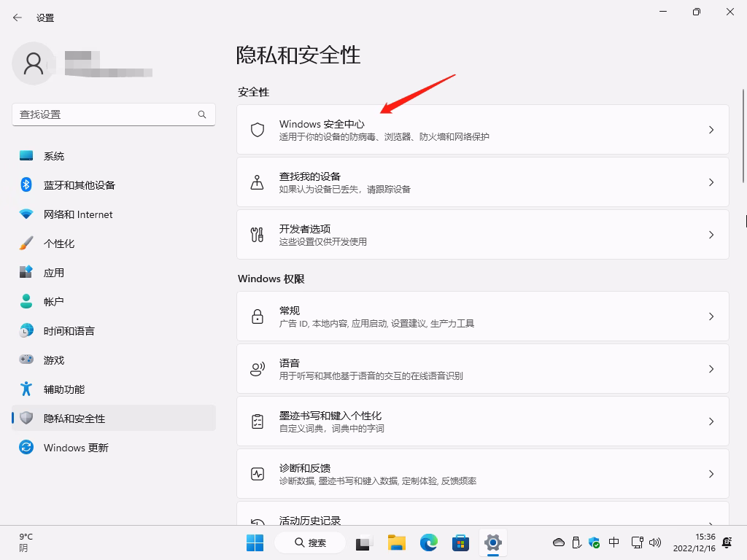Select the Windows 更新 icon in sidebar
This screenshot has height=560, width=747.
pos(25,447)
